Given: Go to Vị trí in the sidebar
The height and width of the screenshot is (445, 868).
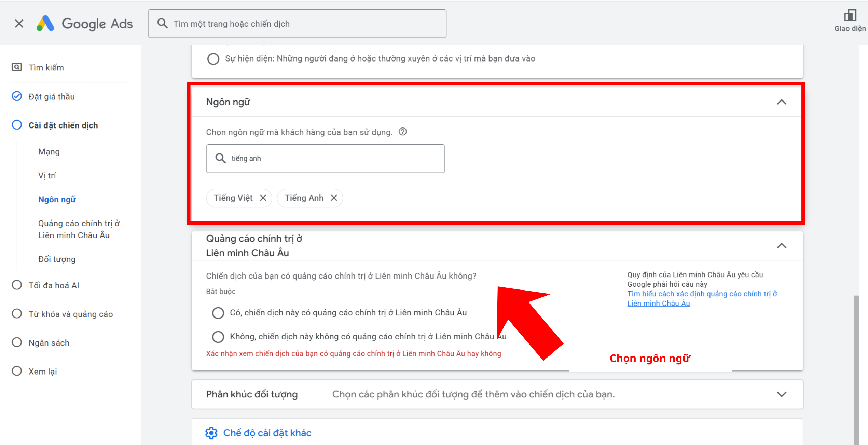Looking at the screenshot, I should 47,176.
